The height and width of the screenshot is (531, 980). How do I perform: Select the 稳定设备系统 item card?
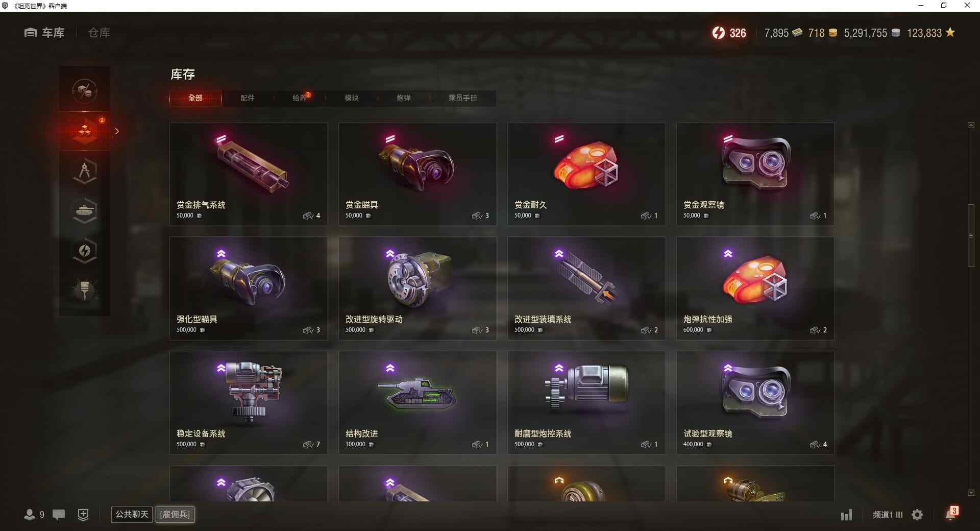(249, 402)
